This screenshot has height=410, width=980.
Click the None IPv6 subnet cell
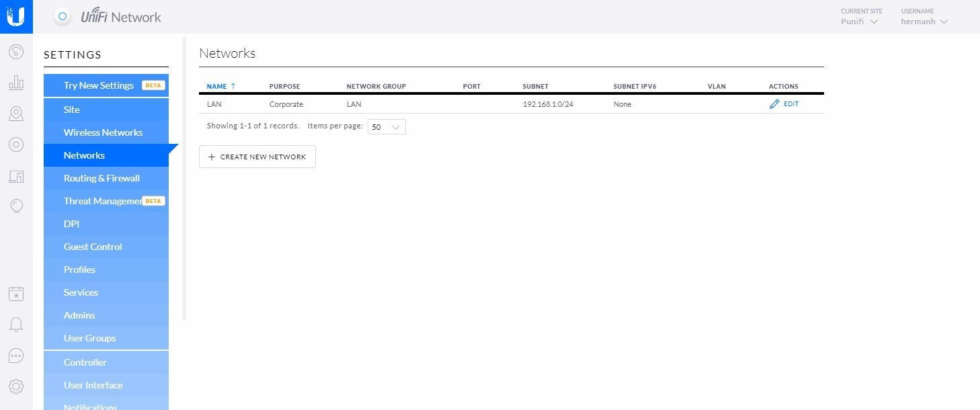pyautogui.click(x=622, y=104)
